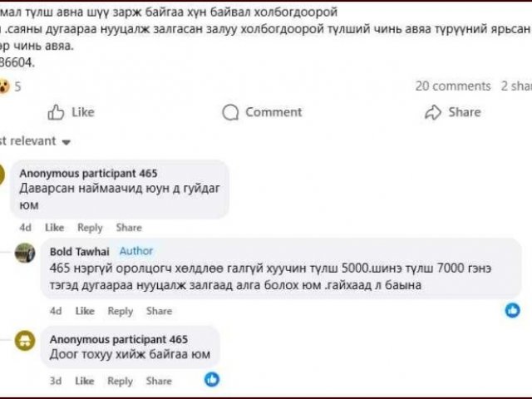Image resolution: width=532 pixels, height=399 pixels.
Task: Click the 4d timestamp on Bold Tawhai's comment
Action: 56,311
